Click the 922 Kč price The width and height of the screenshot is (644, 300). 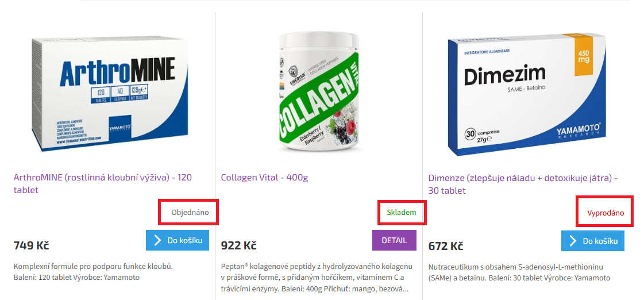[238, 246]
